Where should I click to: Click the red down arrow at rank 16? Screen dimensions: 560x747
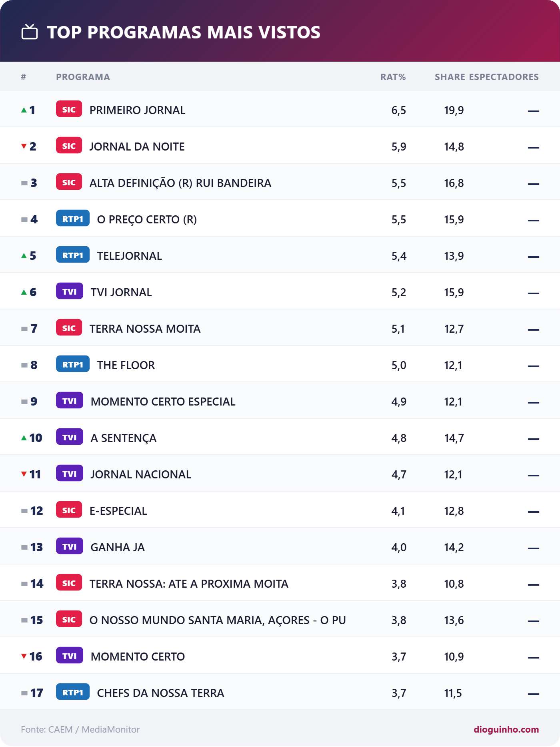[24, 656]
